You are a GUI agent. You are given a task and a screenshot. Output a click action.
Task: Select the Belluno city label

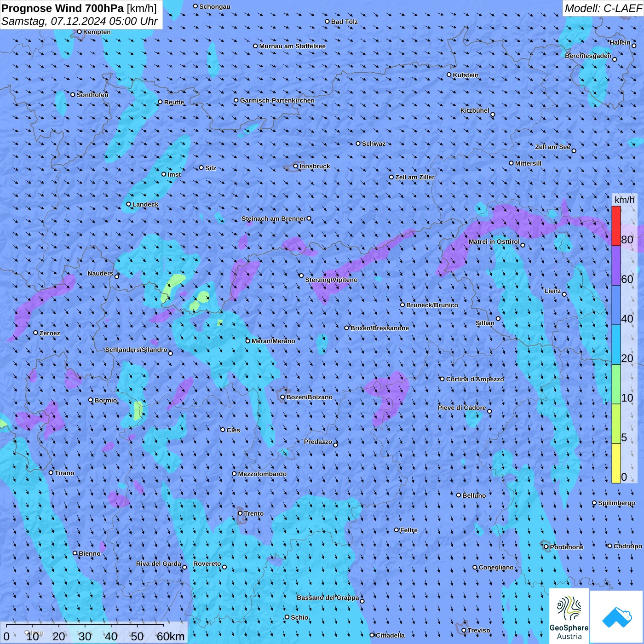click(x=474, y=495)
